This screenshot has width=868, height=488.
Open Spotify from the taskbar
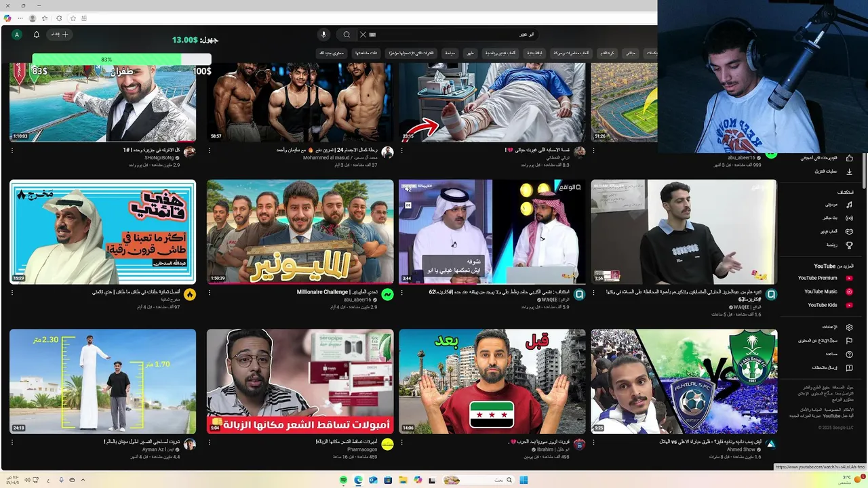point(343,480)
